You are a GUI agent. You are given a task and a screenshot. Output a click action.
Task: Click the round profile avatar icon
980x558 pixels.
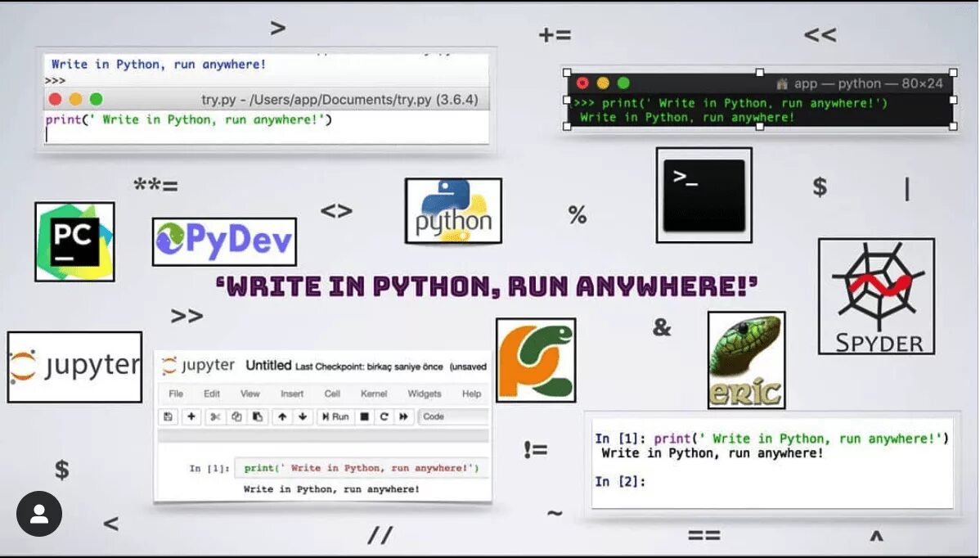click(x=39, y=514)
